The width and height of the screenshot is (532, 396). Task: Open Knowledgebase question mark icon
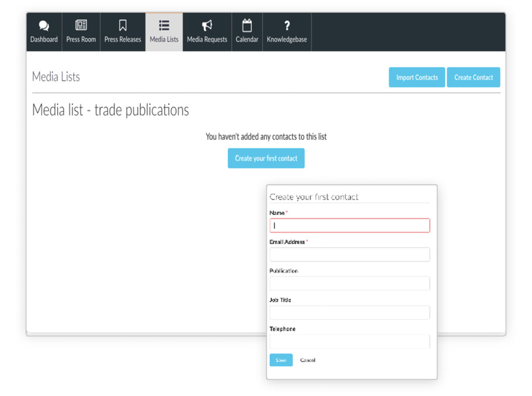point(287,25)
